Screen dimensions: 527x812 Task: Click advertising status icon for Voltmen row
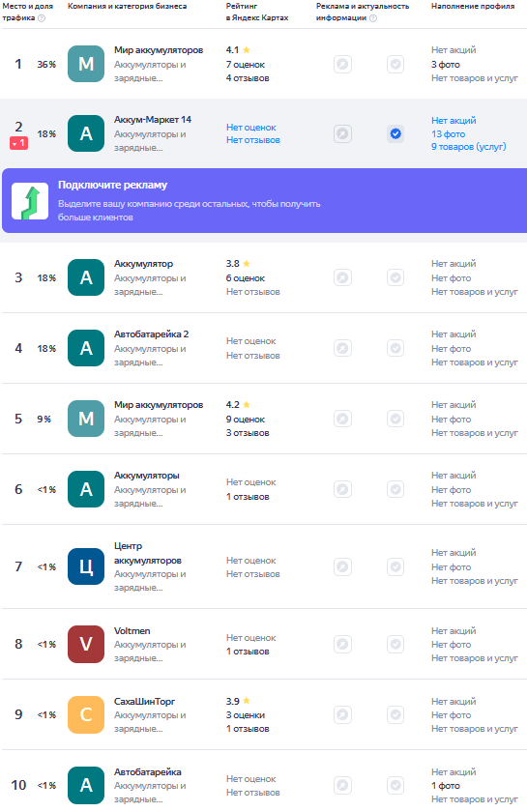342,644
